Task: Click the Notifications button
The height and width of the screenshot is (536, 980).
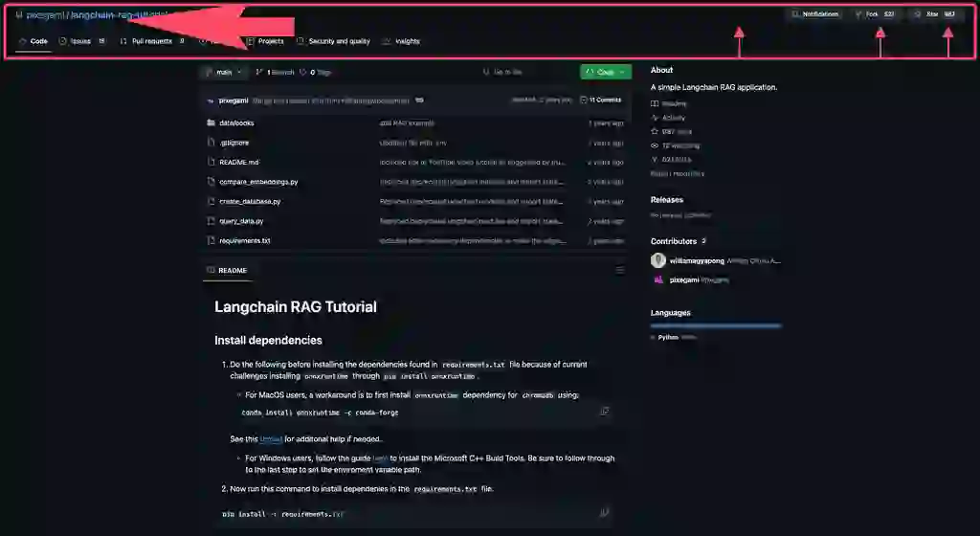Action: point(815,13)
